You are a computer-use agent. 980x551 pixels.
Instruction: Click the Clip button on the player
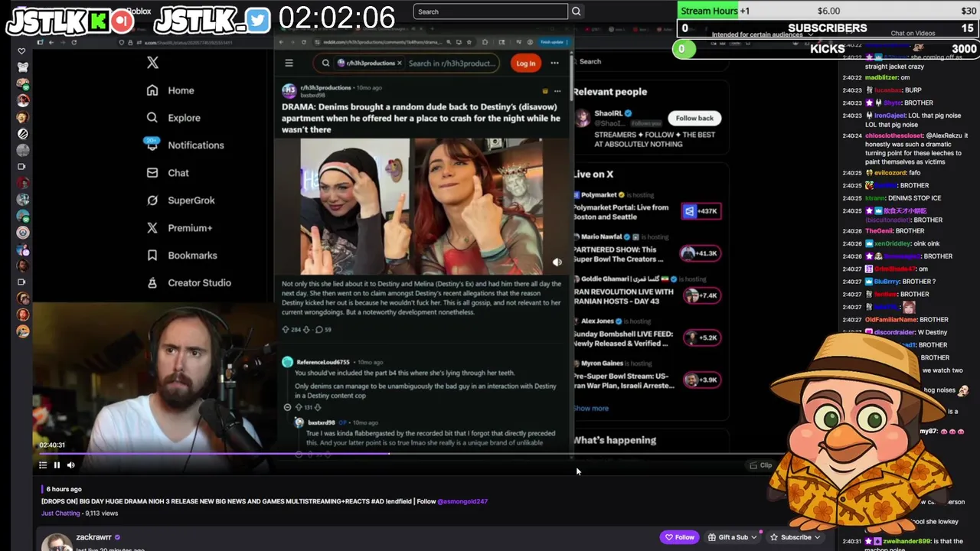pos(761,465)
